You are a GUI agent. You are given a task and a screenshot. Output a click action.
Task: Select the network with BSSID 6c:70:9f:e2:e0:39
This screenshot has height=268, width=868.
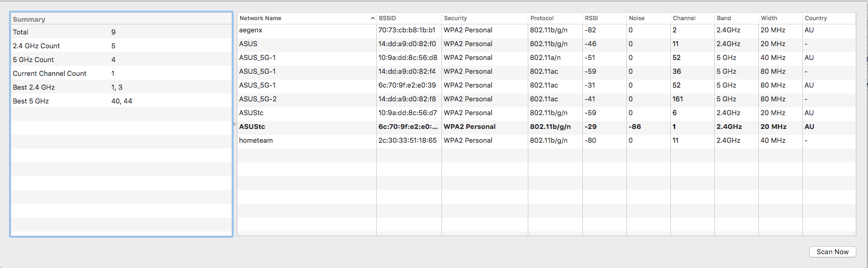407,85
